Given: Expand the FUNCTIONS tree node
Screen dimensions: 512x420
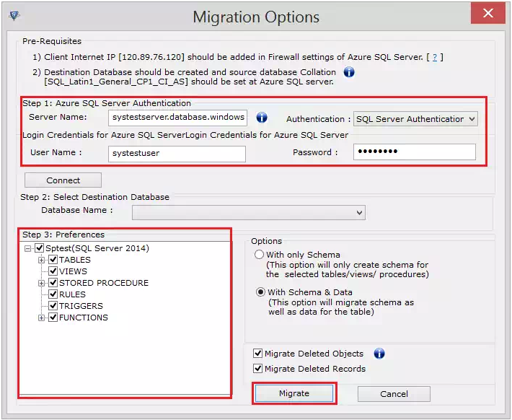Looking at the screenshot, I should (x=42, y=318).
